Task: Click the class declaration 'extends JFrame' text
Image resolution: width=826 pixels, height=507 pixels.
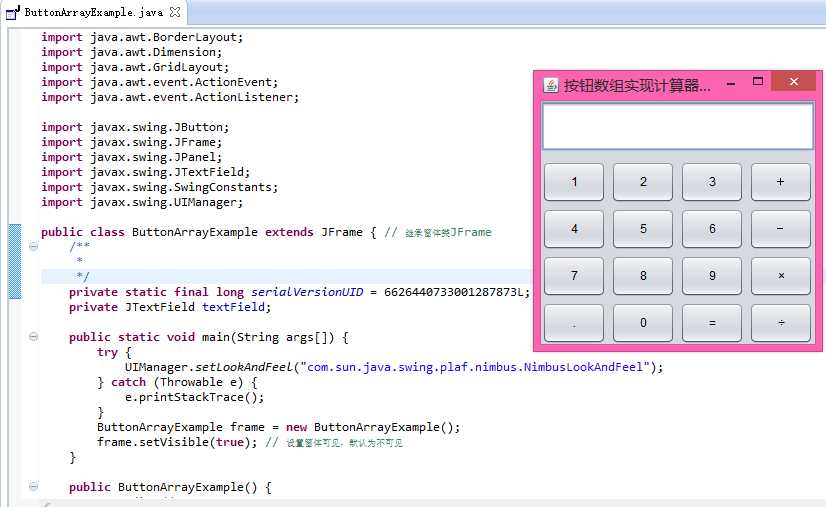Action: tap(314, 232)
